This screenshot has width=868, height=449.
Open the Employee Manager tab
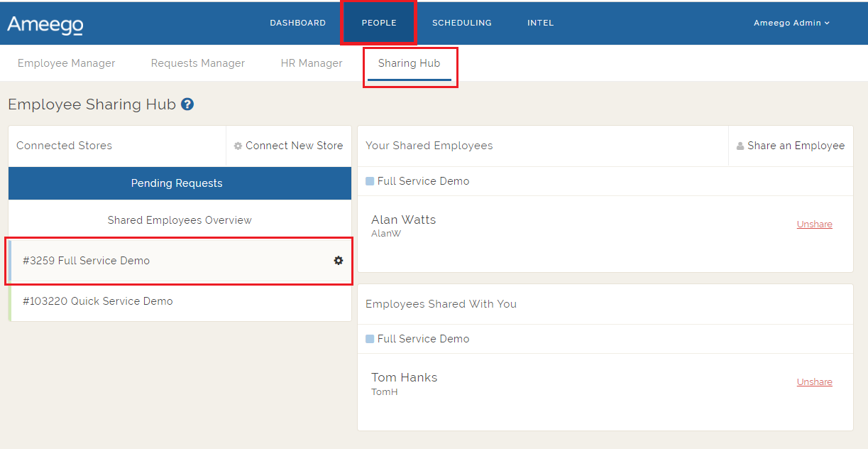coord(65,63)
